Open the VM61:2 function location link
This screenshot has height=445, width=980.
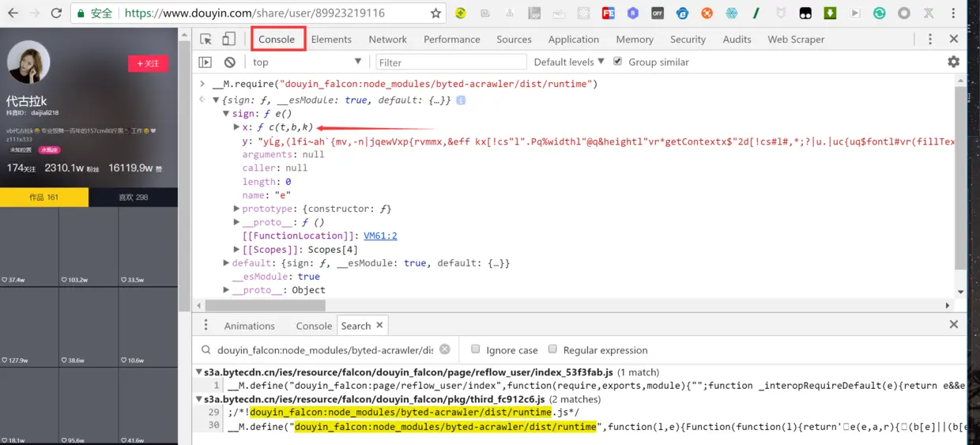[380, 236]
